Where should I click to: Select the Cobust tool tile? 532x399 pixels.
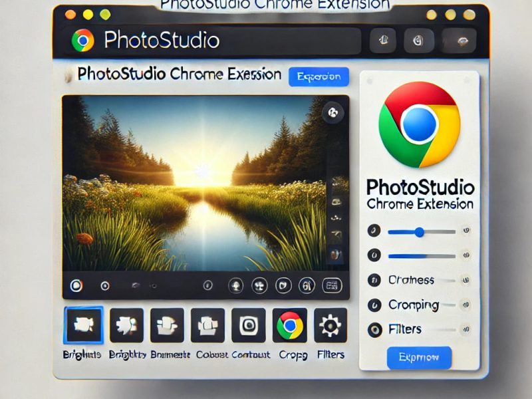pos(207,325)
